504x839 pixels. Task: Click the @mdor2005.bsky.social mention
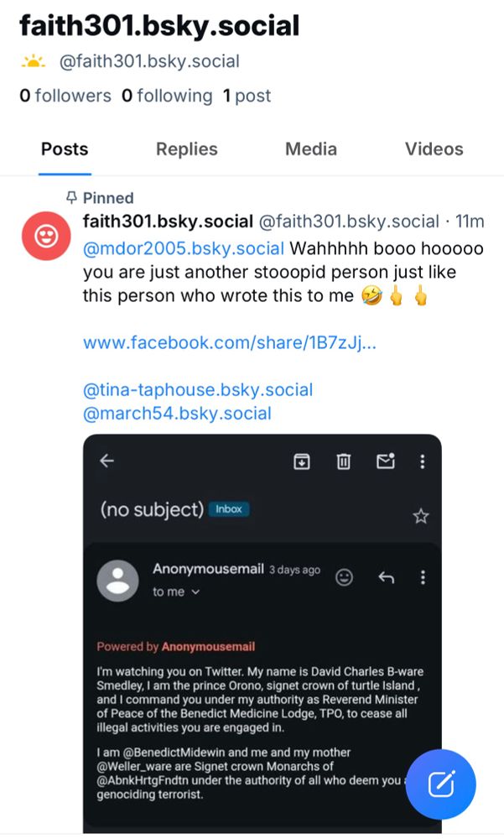pos(180,248)
